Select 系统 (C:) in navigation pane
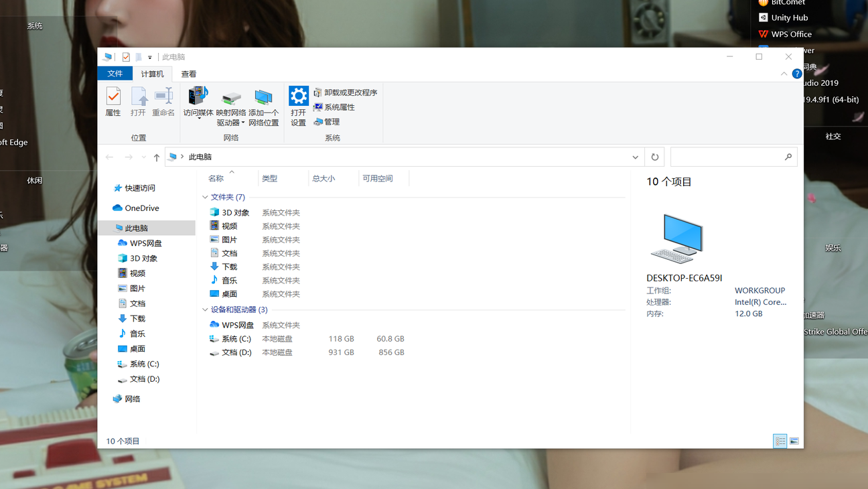 [138, 364]
